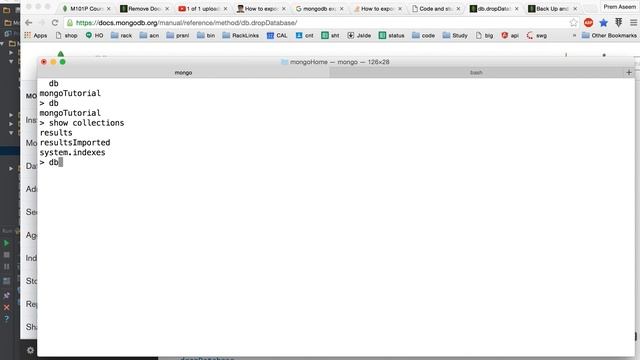Viewport: 640px width, 360px height.
Task: Open the AdBlock Plus extension icon
Action: (x=588, y=23)
